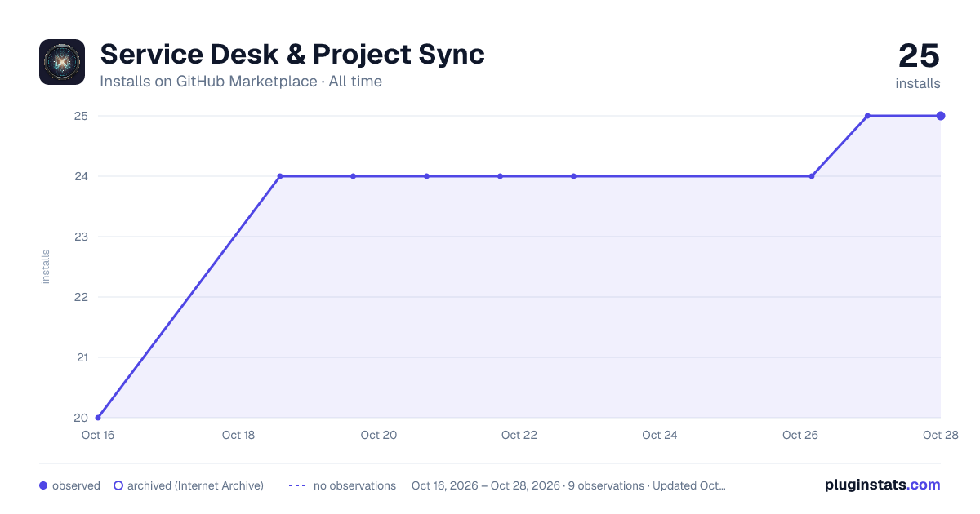This screenshot has width=980, height=514.
Task: Click the archived (Internet Archive) legend marker
Action: (x=118, y=485)
